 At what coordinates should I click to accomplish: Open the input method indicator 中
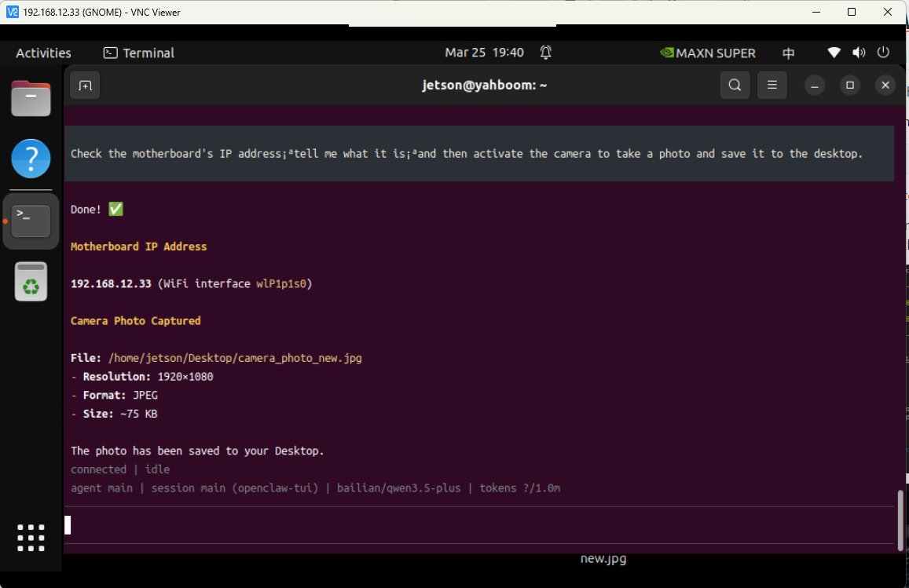(789, 53)
